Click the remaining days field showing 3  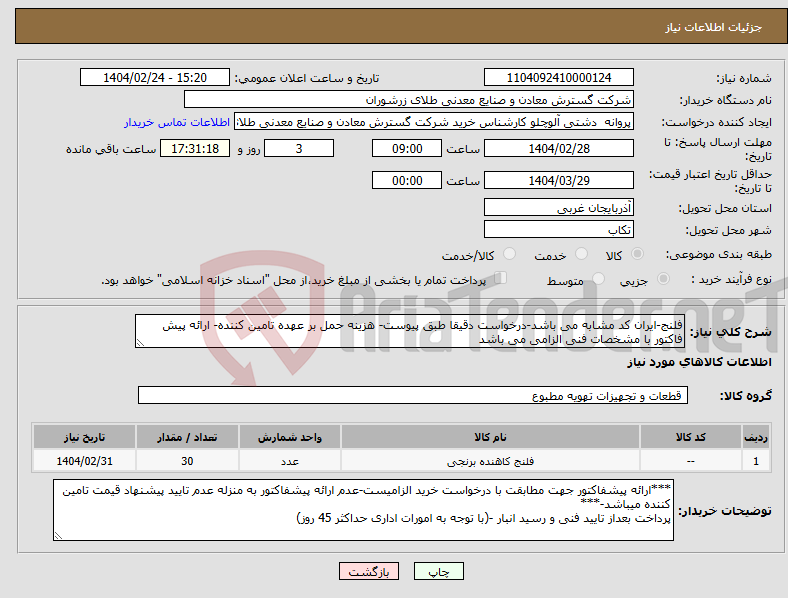(x=299, y=148)
